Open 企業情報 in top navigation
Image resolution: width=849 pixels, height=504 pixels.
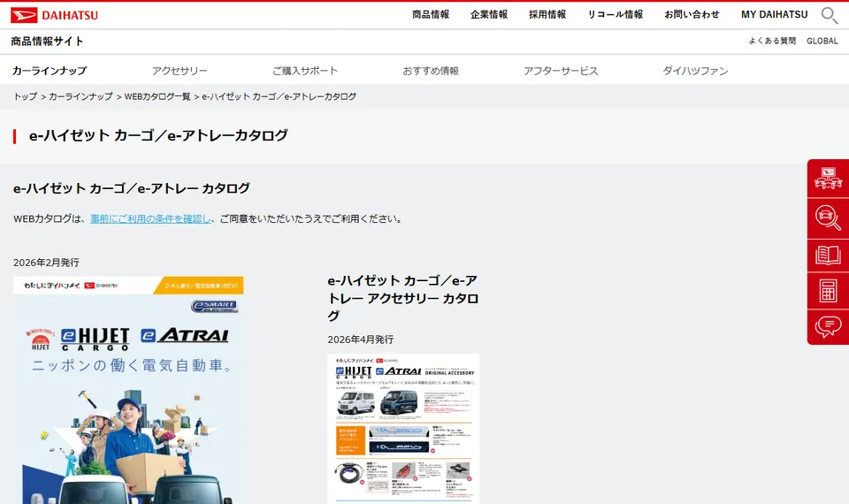click(x=489, y=15)
